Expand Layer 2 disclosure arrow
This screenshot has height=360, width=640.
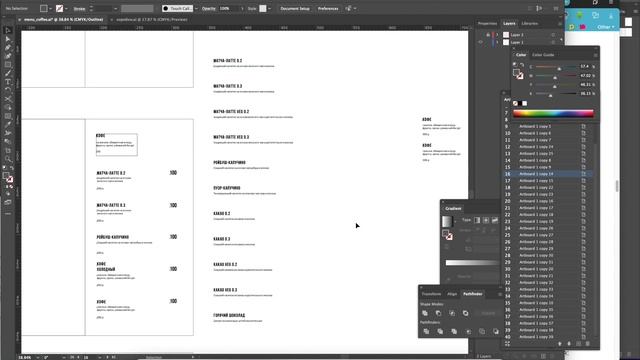point(497,35)
